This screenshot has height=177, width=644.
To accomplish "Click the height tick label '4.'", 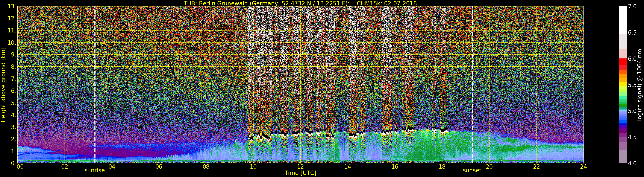I will [x=14, y=115].
